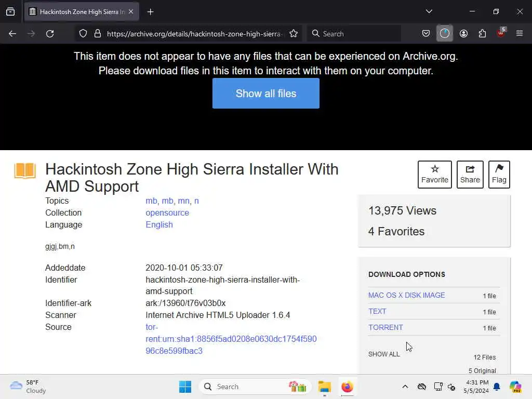The height and width of the screenshot is (399, 532).
Task: Open the clock showing 4:31 PM
Action: point(476,387)
